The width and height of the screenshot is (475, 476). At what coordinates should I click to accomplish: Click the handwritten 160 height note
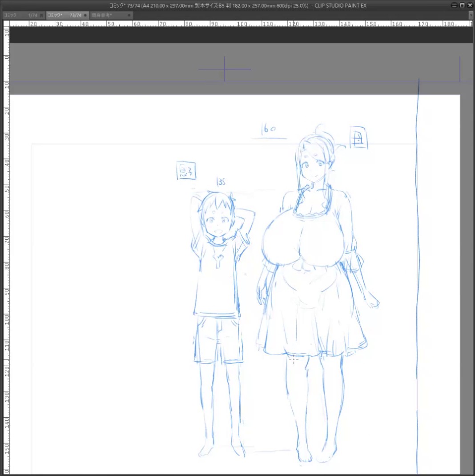click(269, 129)
